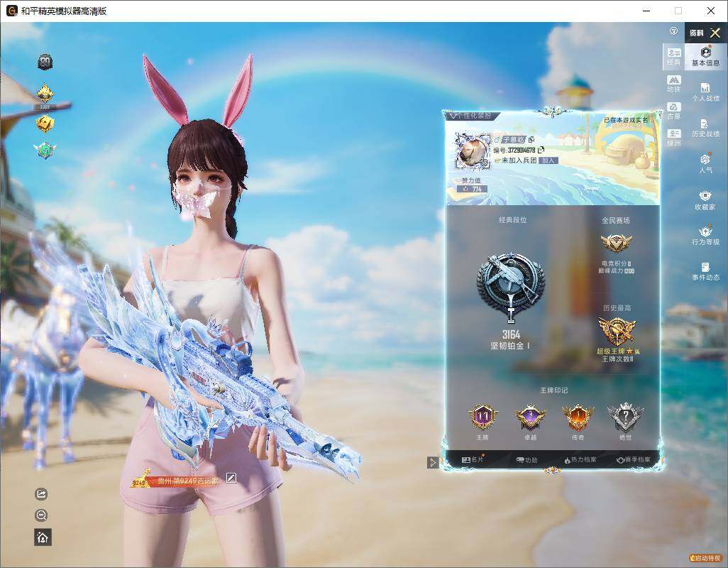Click the 绝世 locked imprint badge
The height and width of the screenshot is (568, 728).
click(x=625, y=417)
